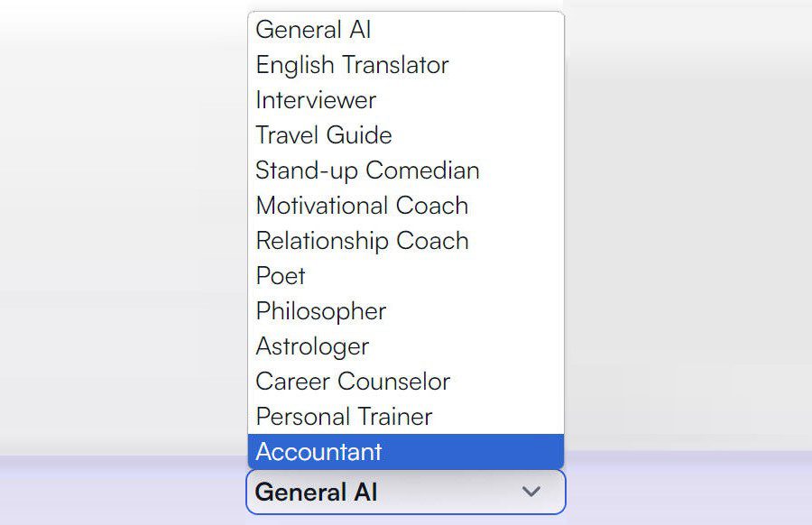The width and height of the screenshot is (812, 525).
Task: Open the persona selector combo box
Action: click(404, 492)
